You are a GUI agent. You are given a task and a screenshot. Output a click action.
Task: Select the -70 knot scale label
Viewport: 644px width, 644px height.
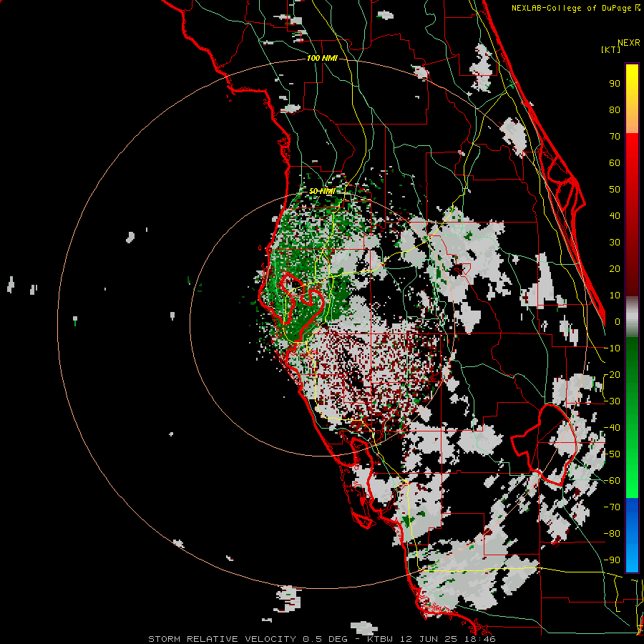tap(612, 507)
